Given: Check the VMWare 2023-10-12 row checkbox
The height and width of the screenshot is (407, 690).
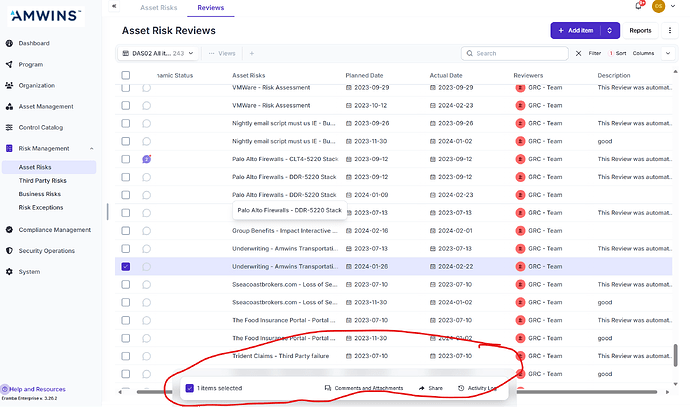Looking at the screenshot, I should 126,106.
